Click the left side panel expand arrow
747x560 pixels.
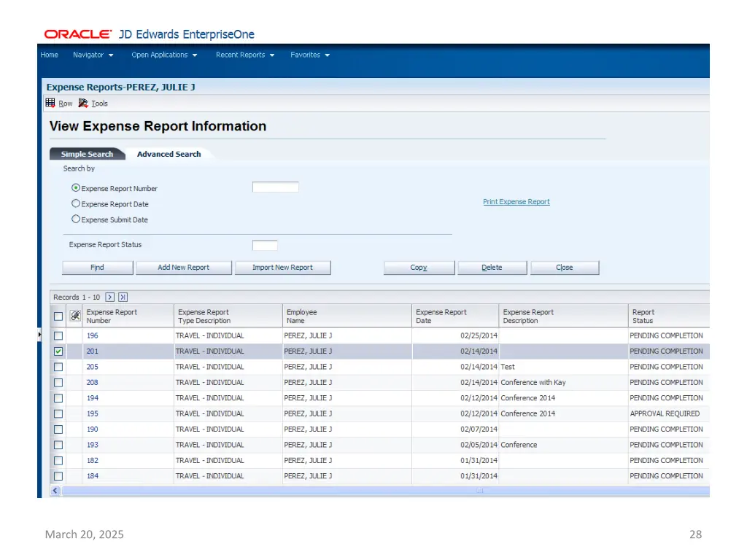(39, 335)
